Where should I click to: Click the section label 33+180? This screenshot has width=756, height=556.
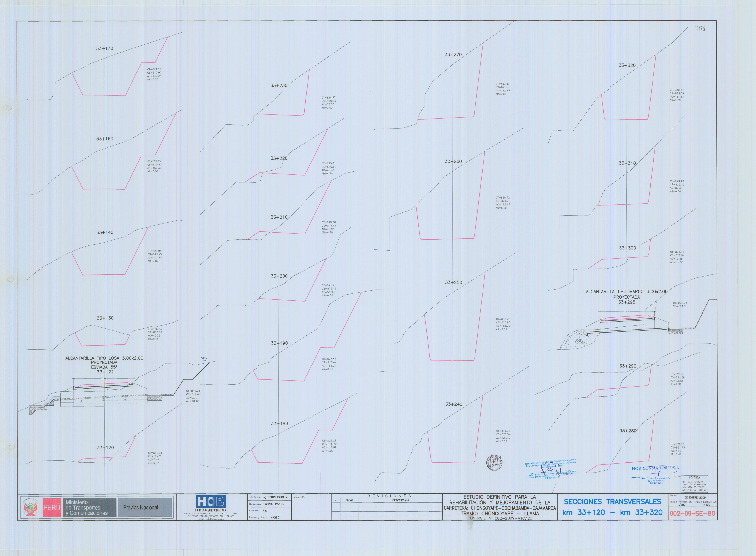pyautogui.click(x=280, y=424)
